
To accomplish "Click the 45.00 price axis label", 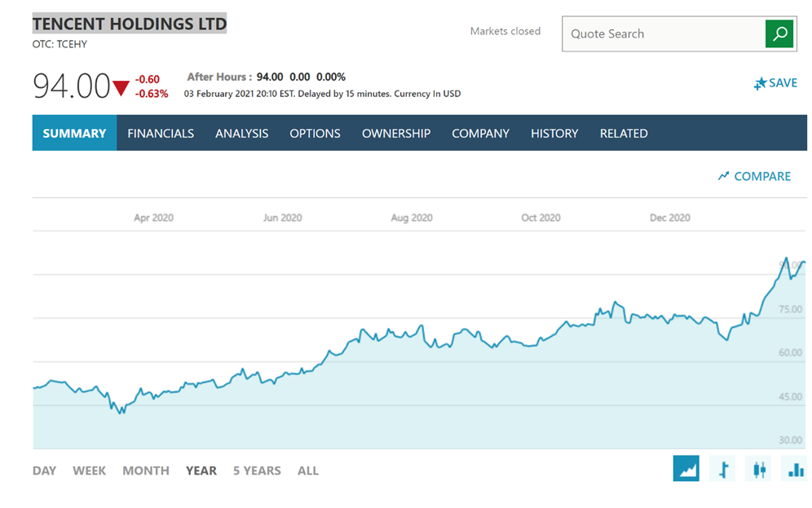I will pyautogui.click(x=790, y=396).
